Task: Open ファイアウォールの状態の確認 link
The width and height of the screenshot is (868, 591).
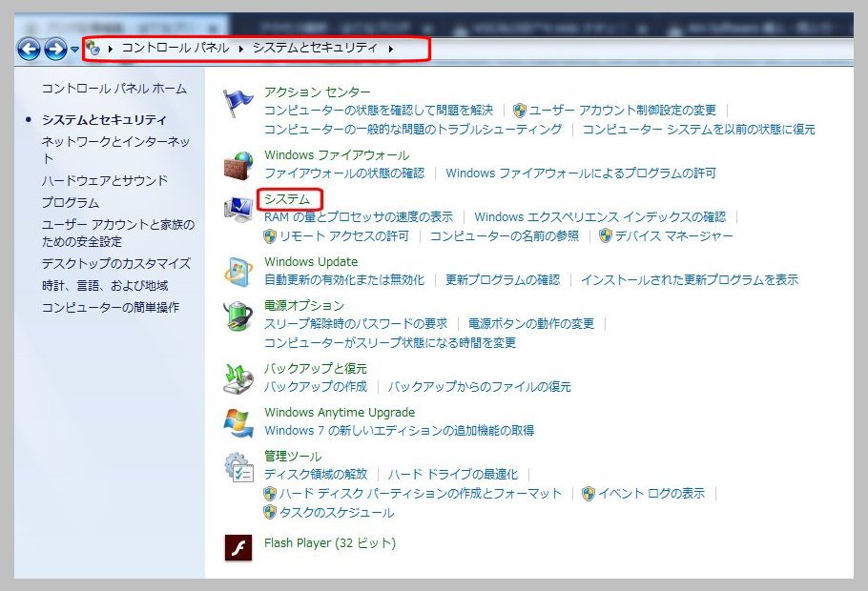Action: pos(344,173)
